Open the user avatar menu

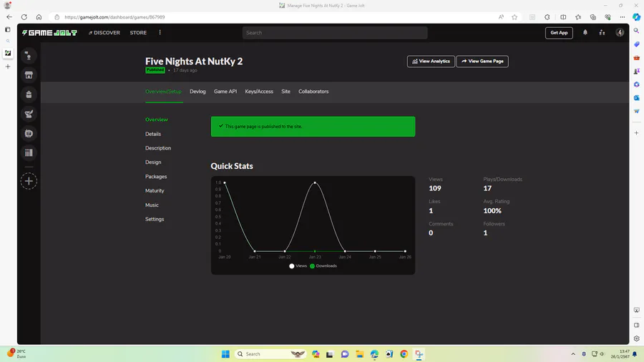click(620, 33)
